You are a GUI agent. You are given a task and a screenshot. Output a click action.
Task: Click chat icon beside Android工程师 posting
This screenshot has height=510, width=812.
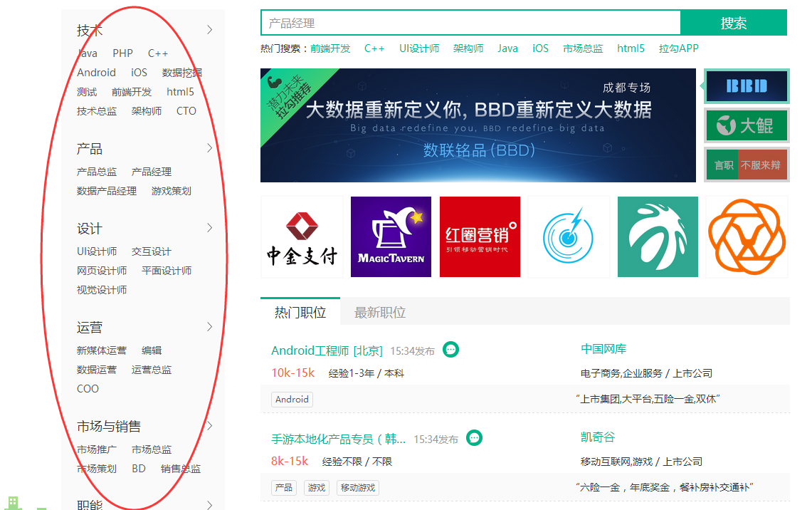(x=450, y=349)
